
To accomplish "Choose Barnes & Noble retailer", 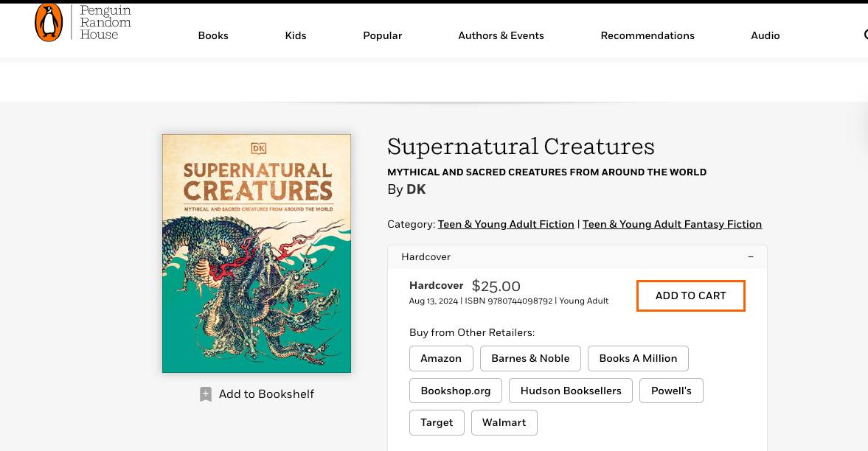I will point(530,359).
